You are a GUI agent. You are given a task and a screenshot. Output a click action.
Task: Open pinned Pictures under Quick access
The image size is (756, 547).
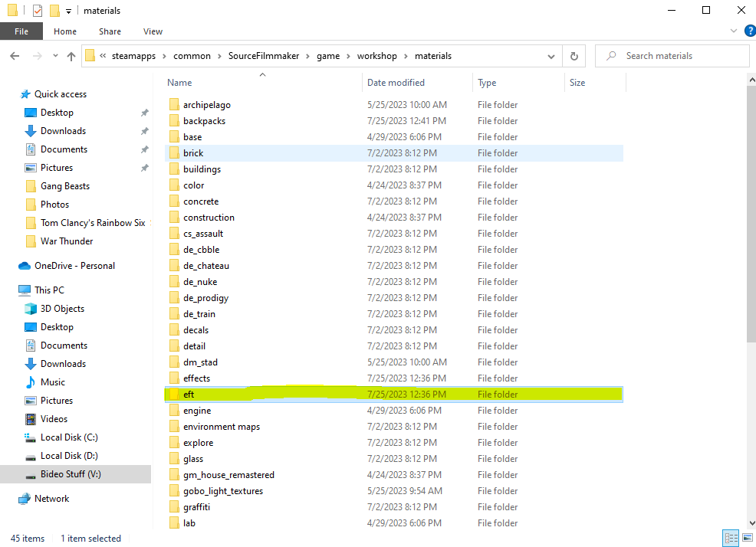tap(57, 167)
